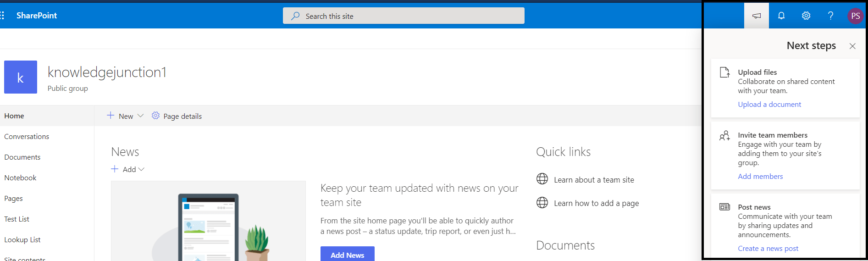Screen dimensions: 868x261
Task: Click the Page details gear icon
Action: click(x=155, y=116)
